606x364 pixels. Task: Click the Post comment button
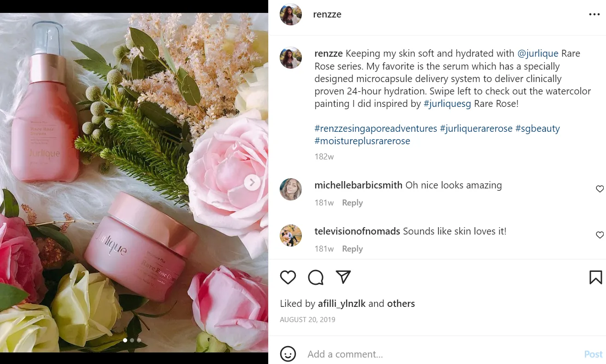click(x=593, y=354)
